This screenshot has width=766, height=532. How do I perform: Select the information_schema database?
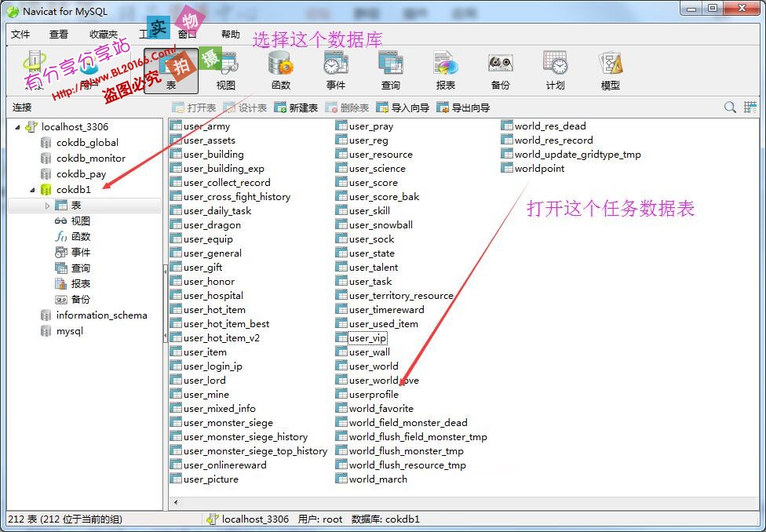tap(94, 315)
